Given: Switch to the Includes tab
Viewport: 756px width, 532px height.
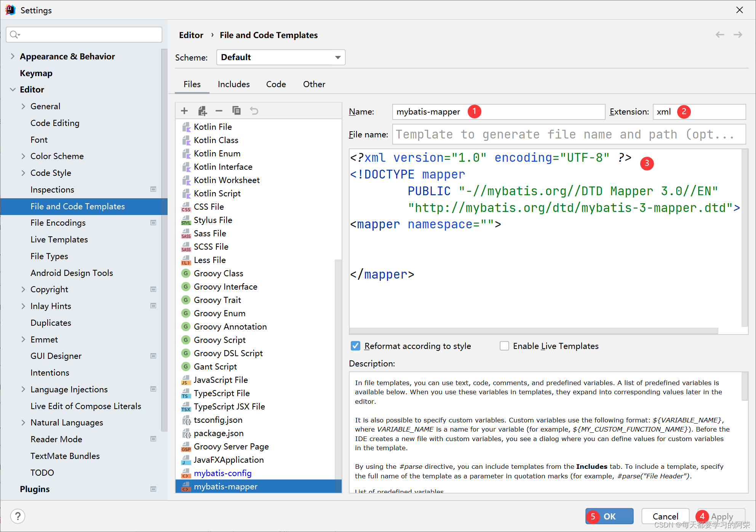Looking at the screenshot, I should (x=233, y=84).
